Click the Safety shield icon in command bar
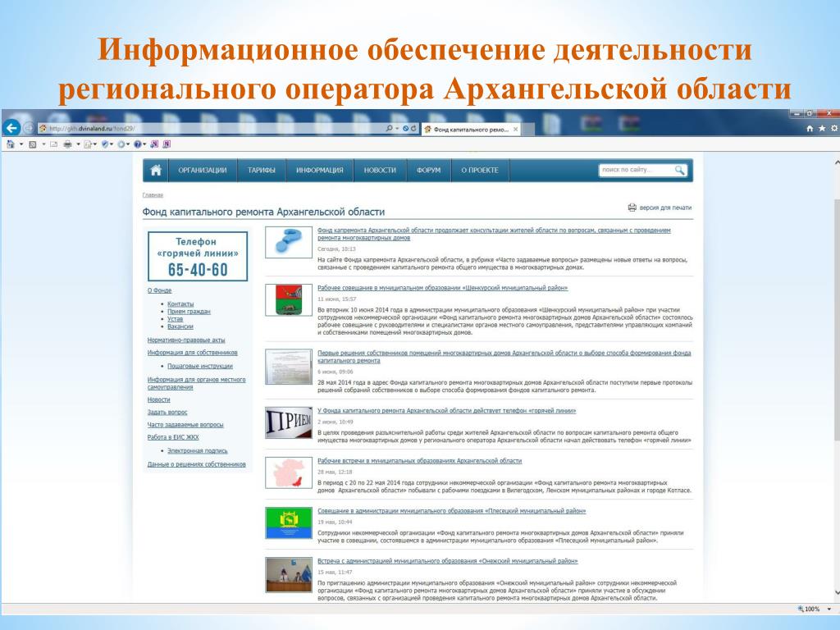 tap(105, 144)
